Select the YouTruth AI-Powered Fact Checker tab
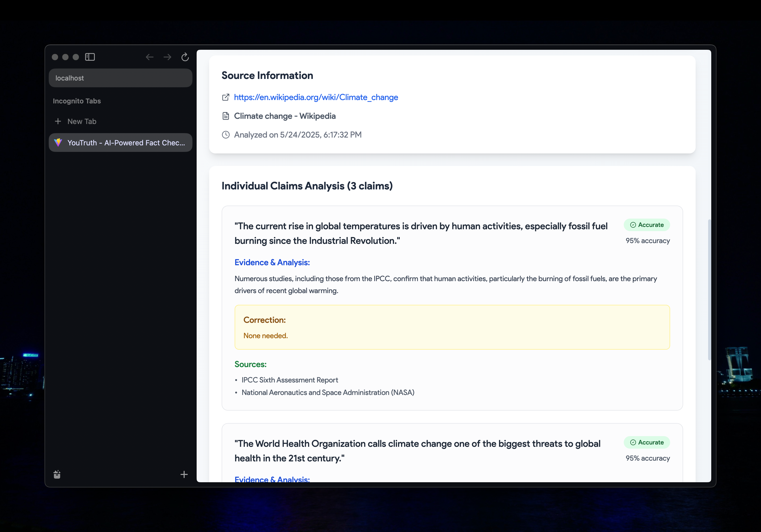Screen dimensions: 761x532 tap(126, 143)
